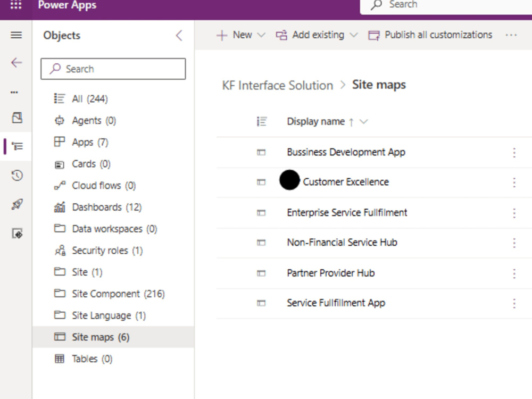This screenshot has height=399, width=532.
Task: Select Cloud flows (0) in objects list
Action: tap(113, 186)
